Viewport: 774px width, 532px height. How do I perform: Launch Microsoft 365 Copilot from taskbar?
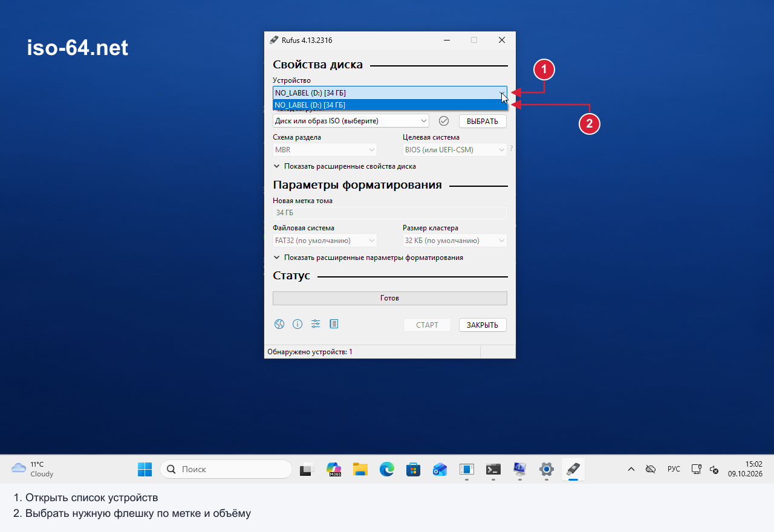coord(334,469)
